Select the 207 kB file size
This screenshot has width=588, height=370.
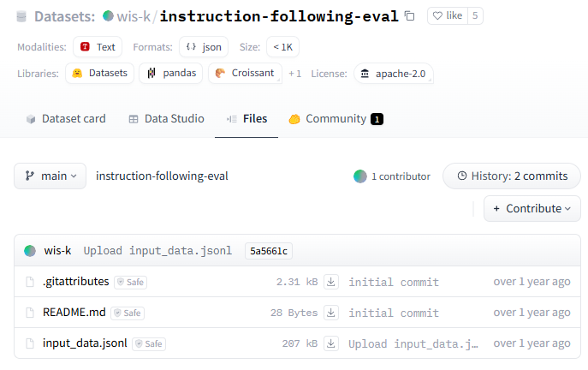(300, 343)
